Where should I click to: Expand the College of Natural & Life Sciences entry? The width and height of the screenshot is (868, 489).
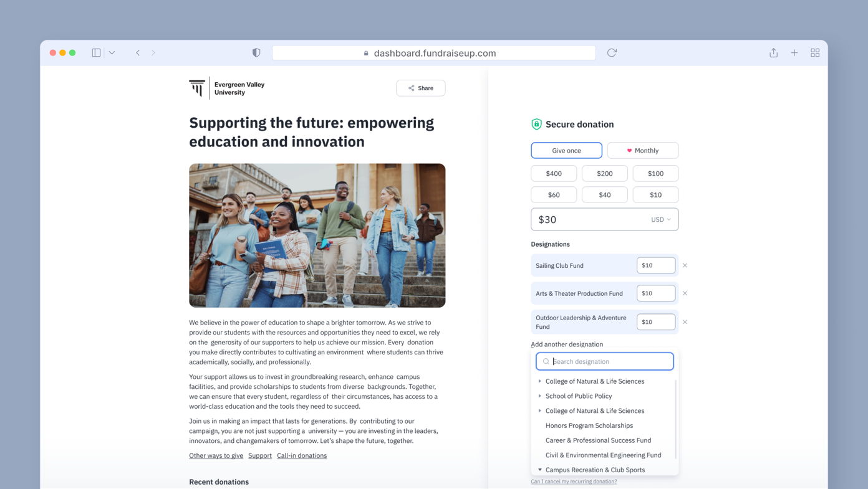tap(539, 381)
